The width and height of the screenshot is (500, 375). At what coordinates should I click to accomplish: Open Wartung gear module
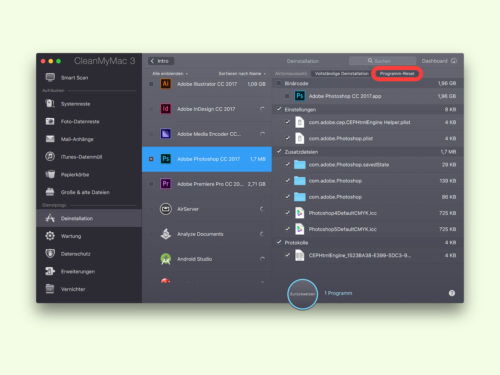[89, 236]
